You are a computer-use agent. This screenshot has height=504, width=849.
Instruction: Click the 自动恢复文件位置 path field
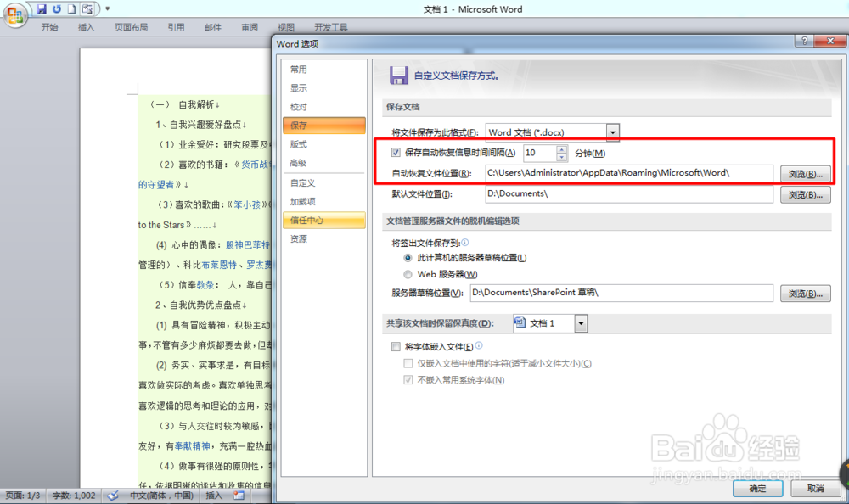point(628,173)
